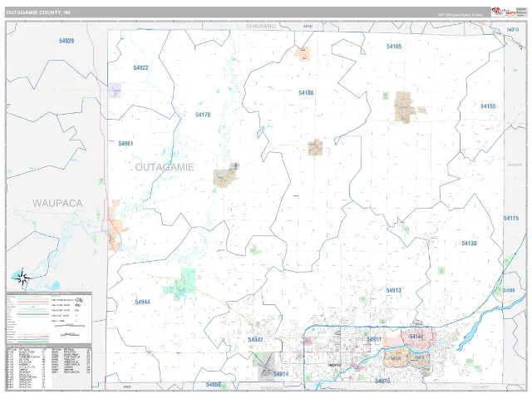Select ZIP code label 54956
The width and height of the screenshot is (532, 399).
214,384
